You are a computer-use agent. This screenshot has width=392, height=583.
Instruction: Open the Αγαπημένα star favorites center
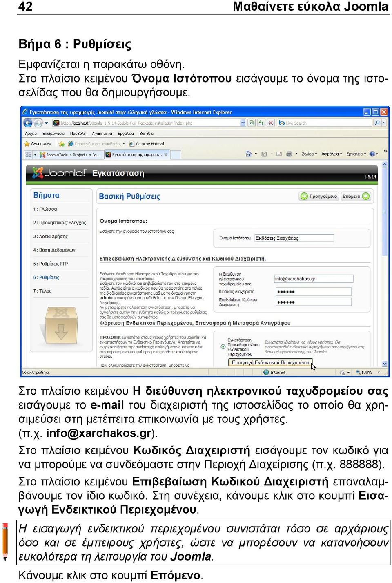point(38,144)
